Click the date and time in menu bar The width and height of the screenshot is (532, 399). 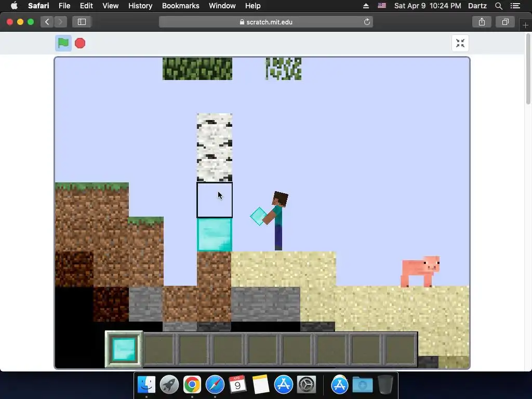coord(428,6)
